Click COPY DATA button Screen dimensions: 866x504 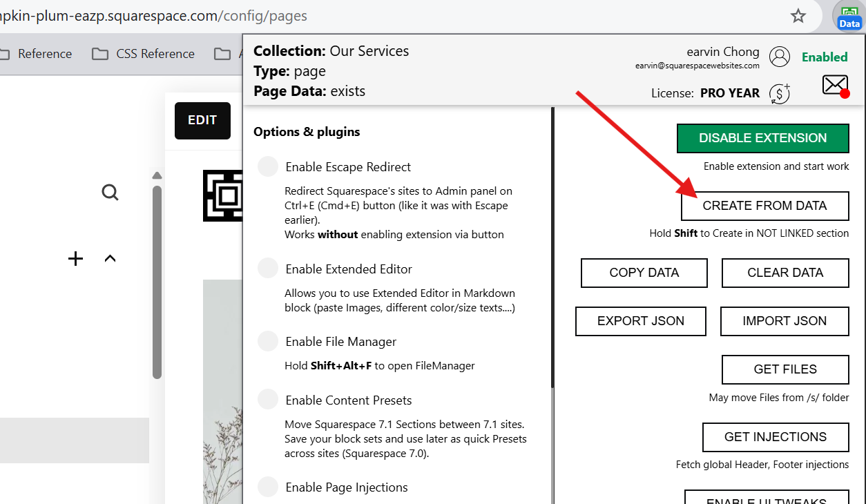[x=644, y=273]
